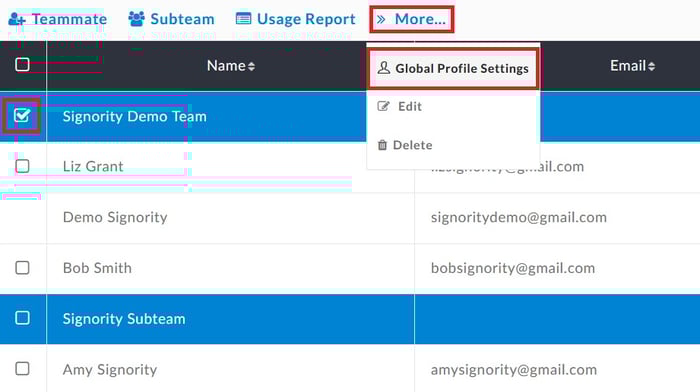Click the Subteam group icon

(x=137, y=19)
